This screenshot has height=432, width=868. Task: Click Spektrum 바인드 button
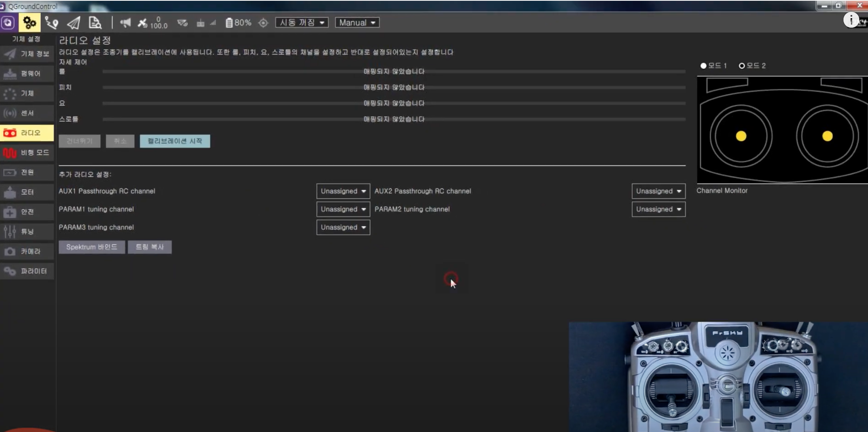[92, 247]
